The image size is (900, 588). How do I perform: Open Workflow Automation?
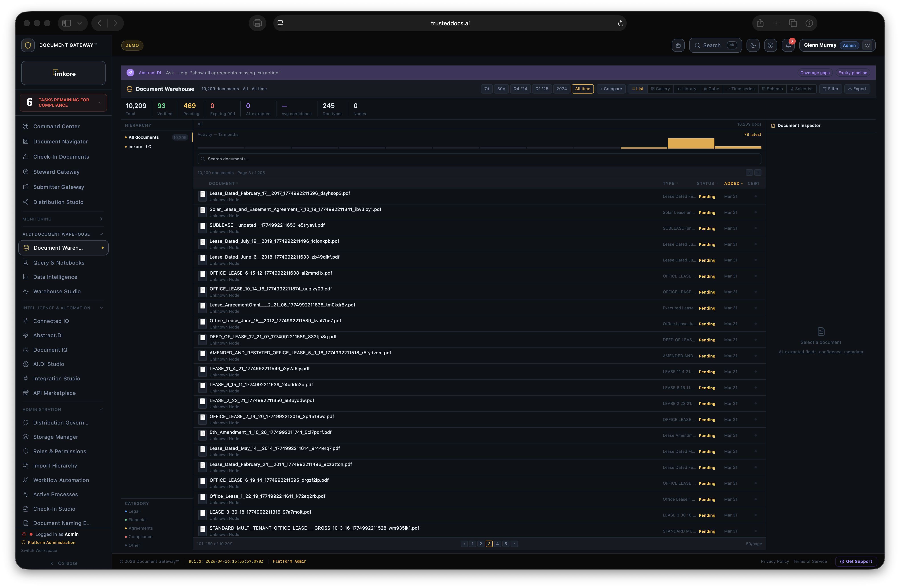(61, 480)
